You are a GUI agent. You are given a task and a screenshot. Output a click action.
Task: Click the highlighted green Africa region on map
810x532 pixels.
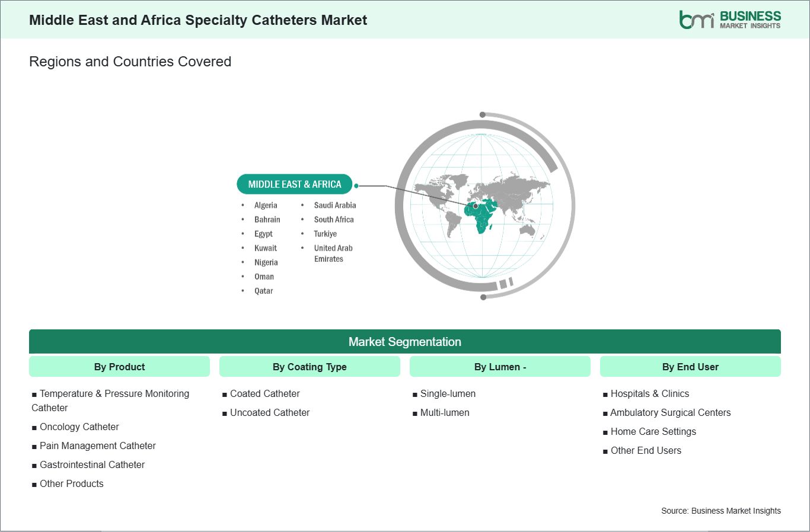(x=481, y=218)
